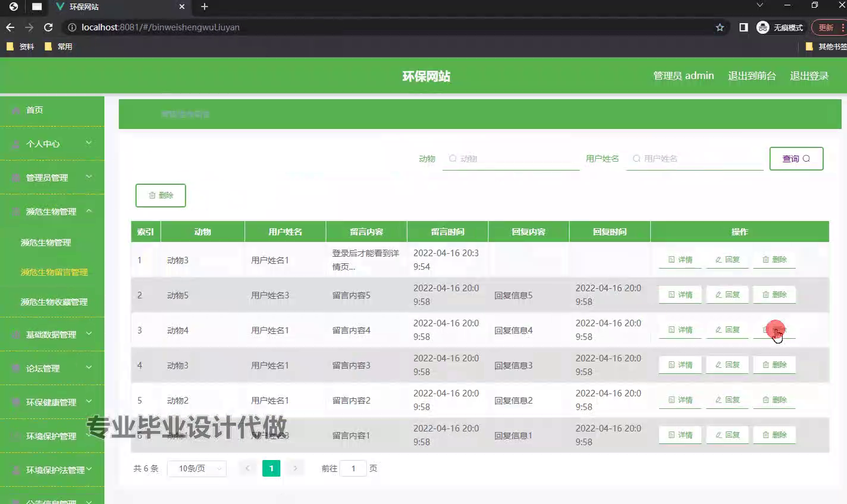Click the 留言内容 column header
Image resolution: width=847 pixels, height=504 pixels.
pos(366,232)
